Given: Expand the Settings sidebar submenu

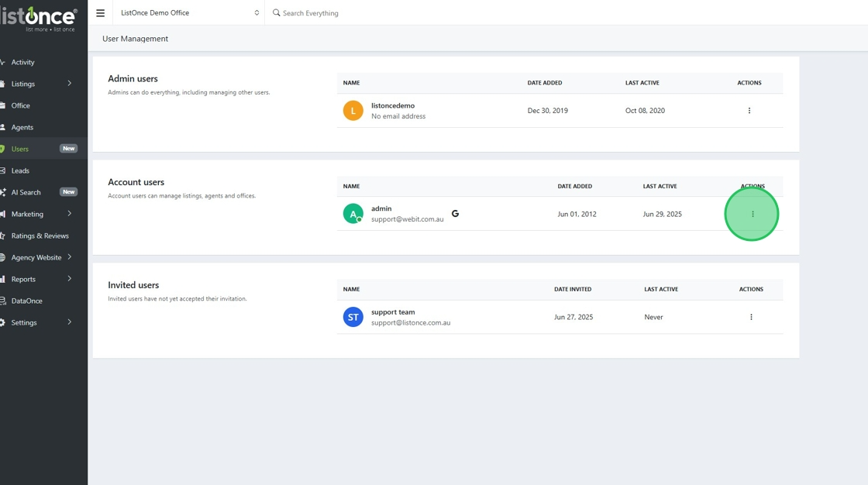Looking at the screenshot, I should (x=69, y=322).
